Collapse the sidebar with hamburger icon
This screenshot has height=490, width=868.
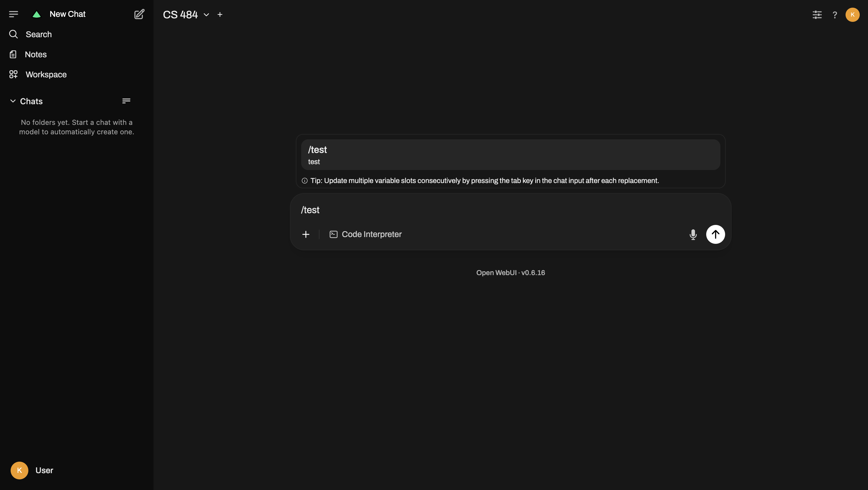tap(14, 14)
